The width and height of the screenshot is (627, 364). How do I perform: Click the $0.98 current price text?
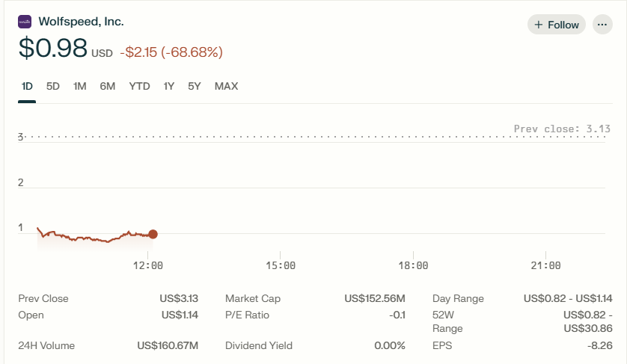(53, 48)
